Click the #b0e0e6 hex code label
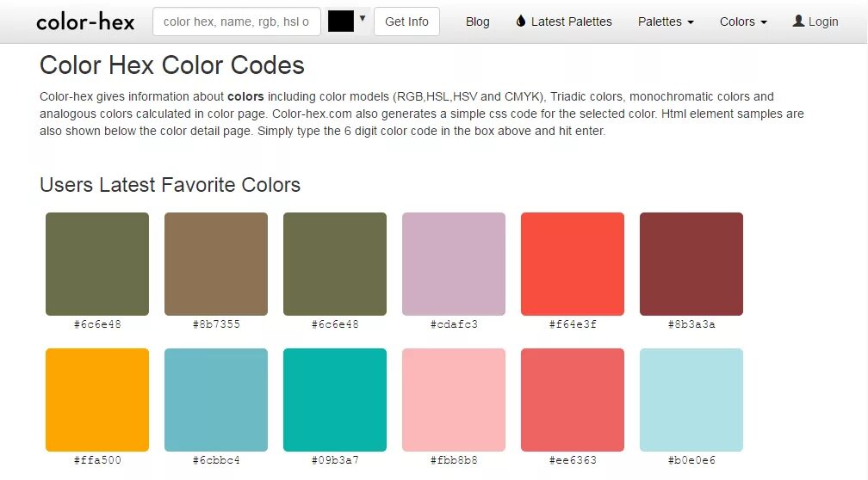This screenshot has width=868, height=480. coord(691,460)
